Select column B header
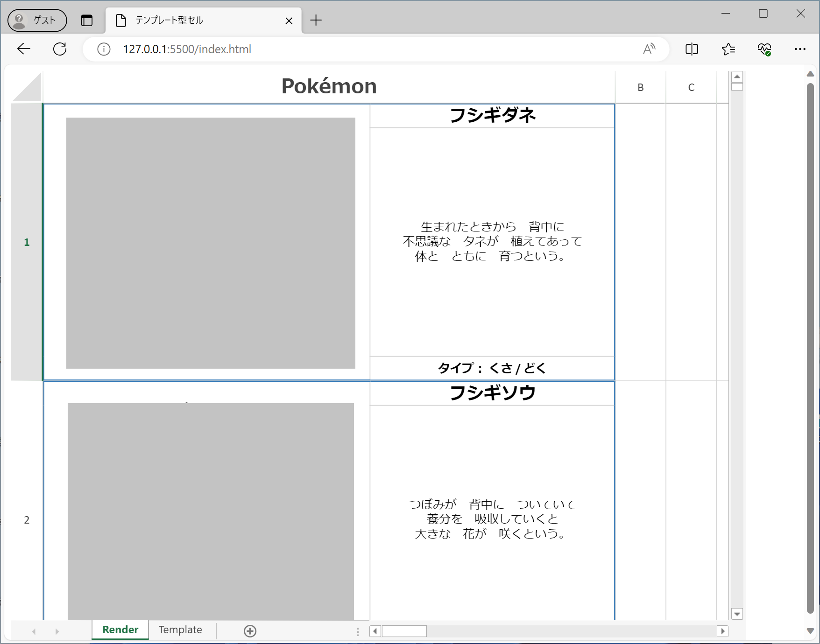Screen dimensions: 820x644 click(641, 87)
